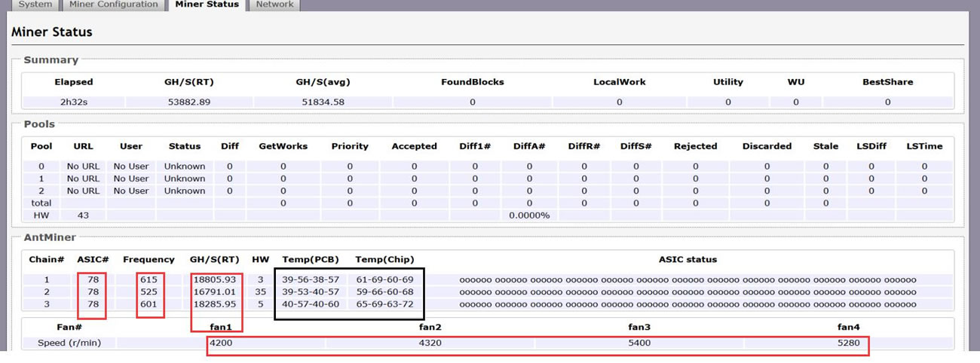The height and width of the screenshot is (363, 980).
Task: Click chain 1 PCB temperature 39-56-38-57
Action: point(311,279)
